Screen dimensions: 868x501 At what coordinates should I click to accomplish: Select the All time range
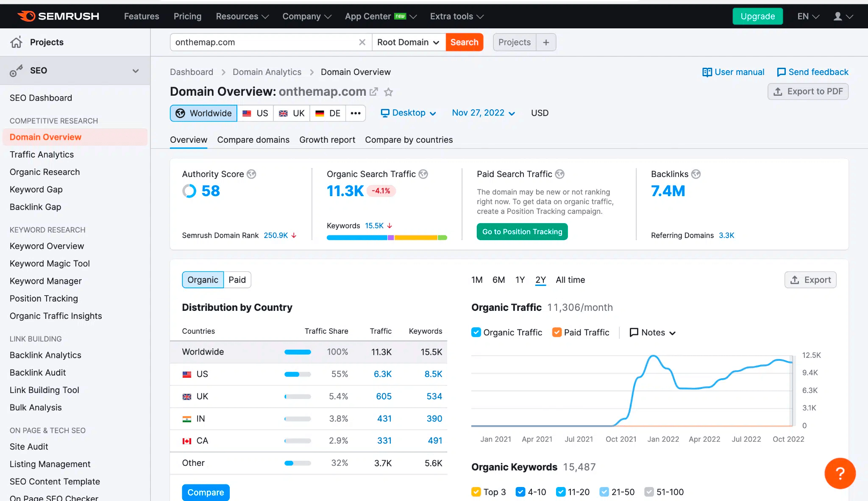click(570, 280)
